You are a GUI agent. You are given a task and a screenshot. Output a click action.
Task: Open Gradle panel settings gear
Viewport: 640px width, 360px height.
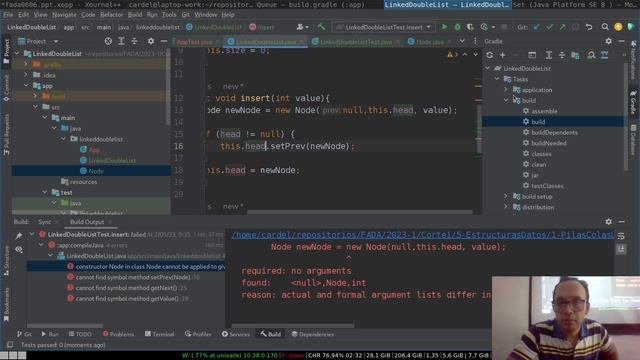tap(609, 41)
